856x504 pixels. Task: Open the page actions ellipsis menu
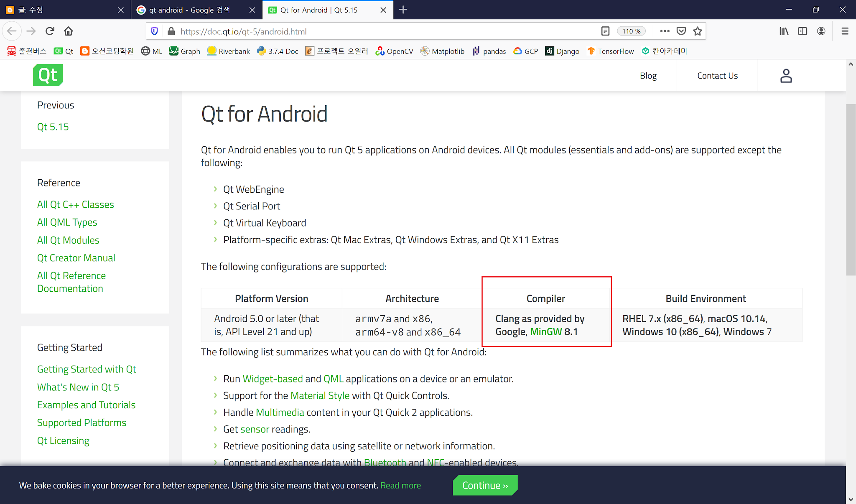(664, 31)
